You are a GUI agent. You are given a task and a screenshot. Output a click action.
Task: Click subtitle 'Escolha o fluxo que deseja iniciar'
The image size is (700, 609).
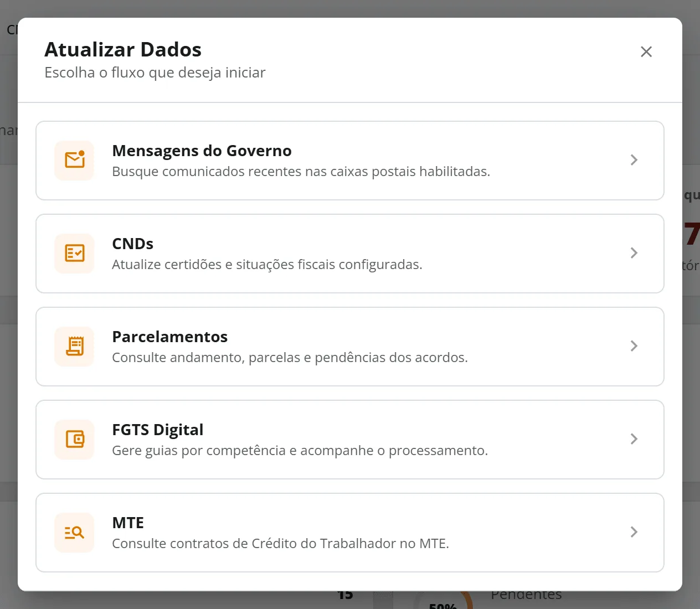click(155, 73)
